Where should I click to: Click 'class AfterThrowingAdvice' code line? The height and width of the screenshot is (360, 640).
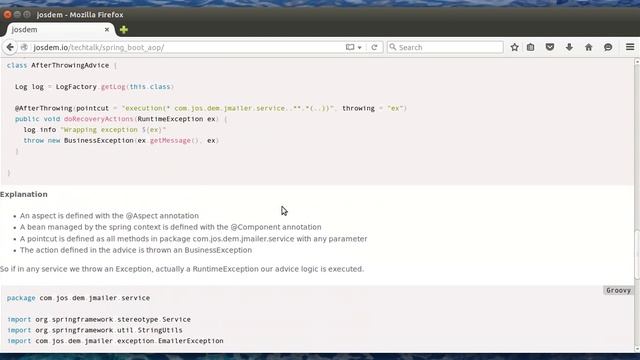[x=62, y=65]
